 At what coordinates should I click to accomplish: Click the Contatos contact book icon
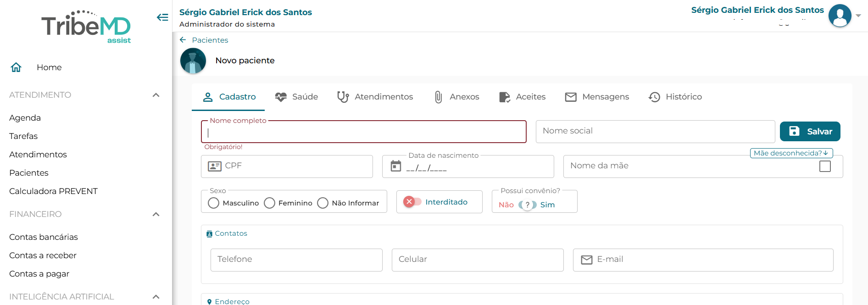pyautogui.click(x=209, y=234)
